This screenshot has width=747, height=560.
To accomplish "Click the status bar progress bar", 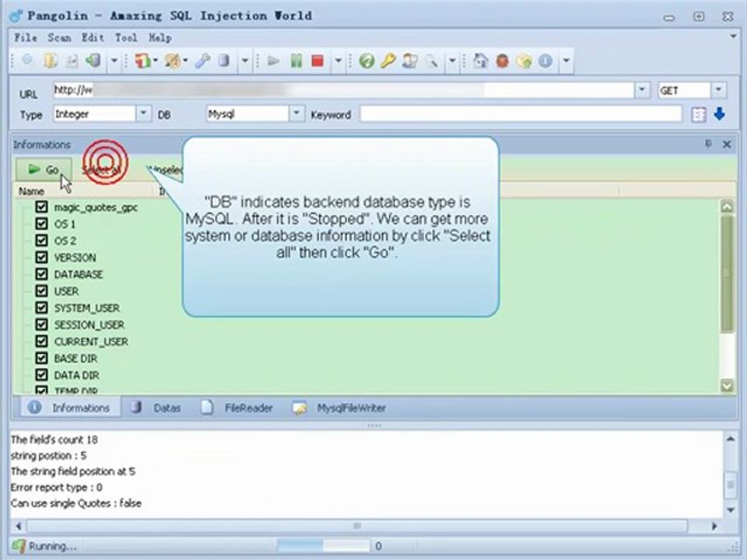I will point(323,546).
